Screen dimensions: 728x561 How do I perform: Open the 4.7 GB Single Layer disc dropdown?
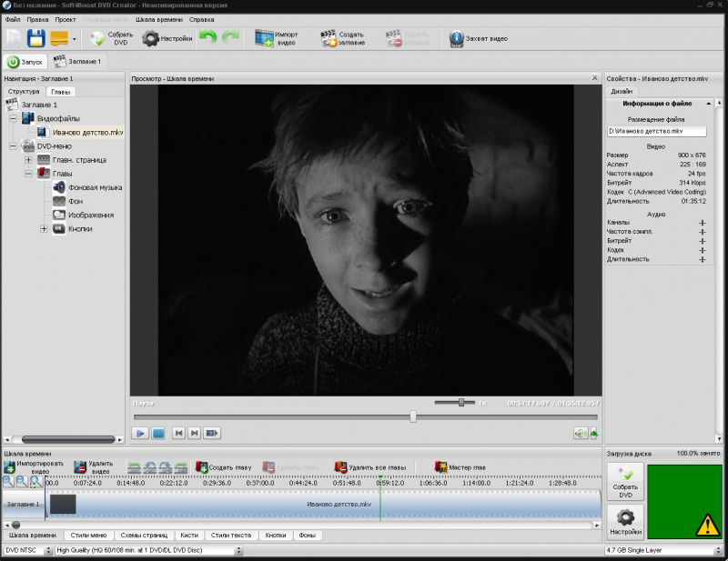pyautogui.click(x=664, y=550)
